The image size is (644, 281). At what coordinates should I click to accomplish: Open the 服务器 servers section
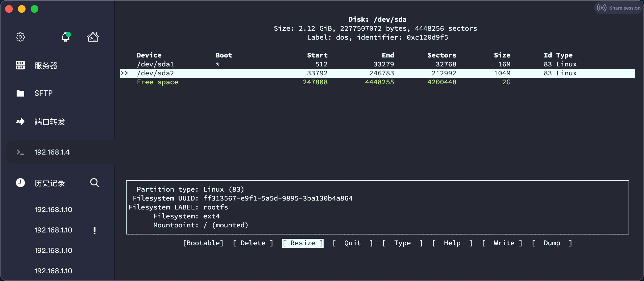(x=46, y=66)
